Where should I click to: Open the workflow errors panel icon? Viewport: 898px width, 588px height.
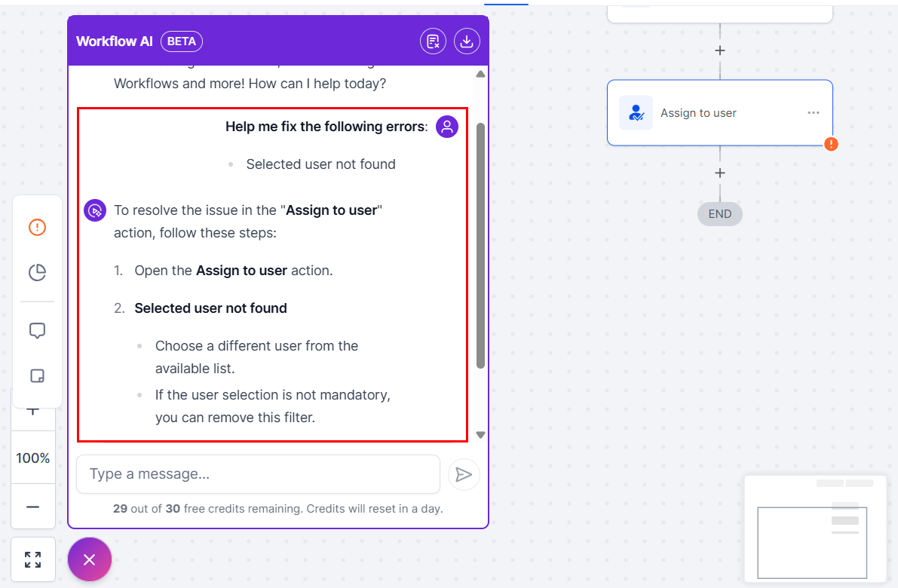click(37, 227)
